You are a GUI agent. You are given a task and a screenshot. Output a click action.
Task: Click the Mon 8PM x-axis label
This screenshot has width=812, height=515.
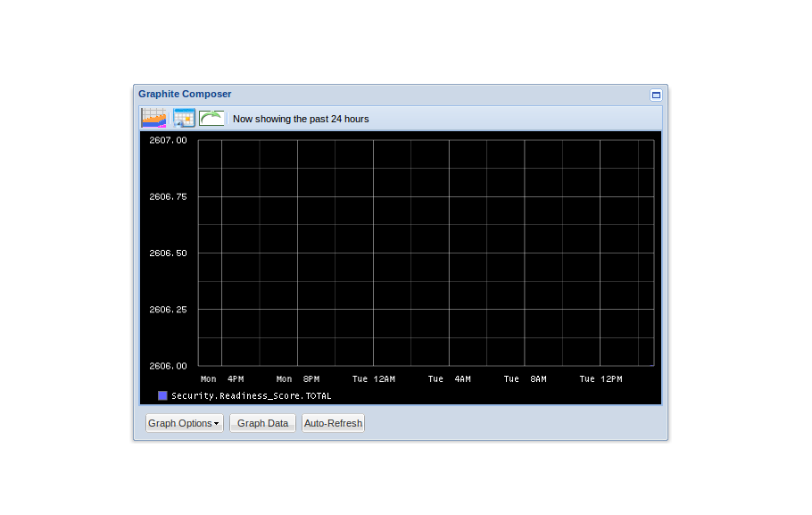[x=297, y=379]
